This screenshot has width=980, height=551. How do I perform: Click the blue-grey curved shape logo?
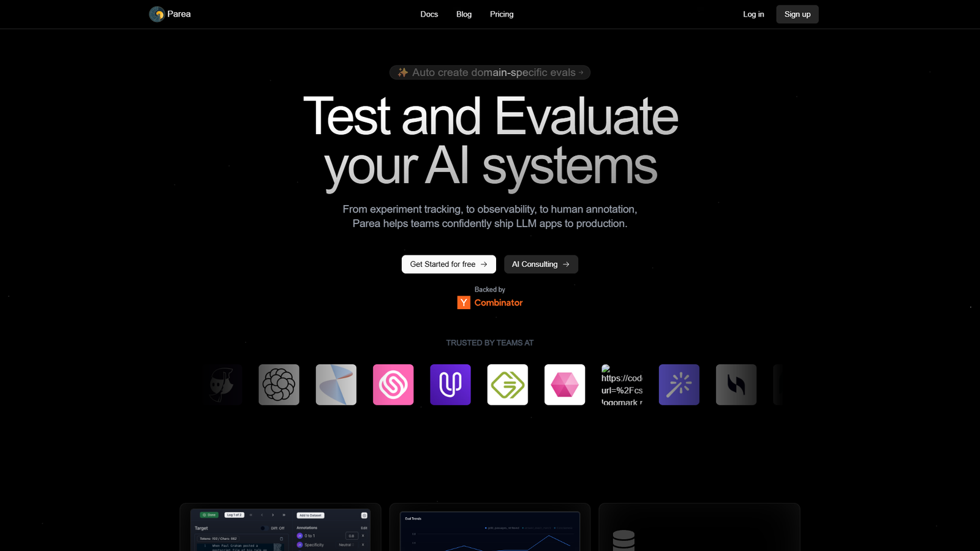[x=336, y=384]
